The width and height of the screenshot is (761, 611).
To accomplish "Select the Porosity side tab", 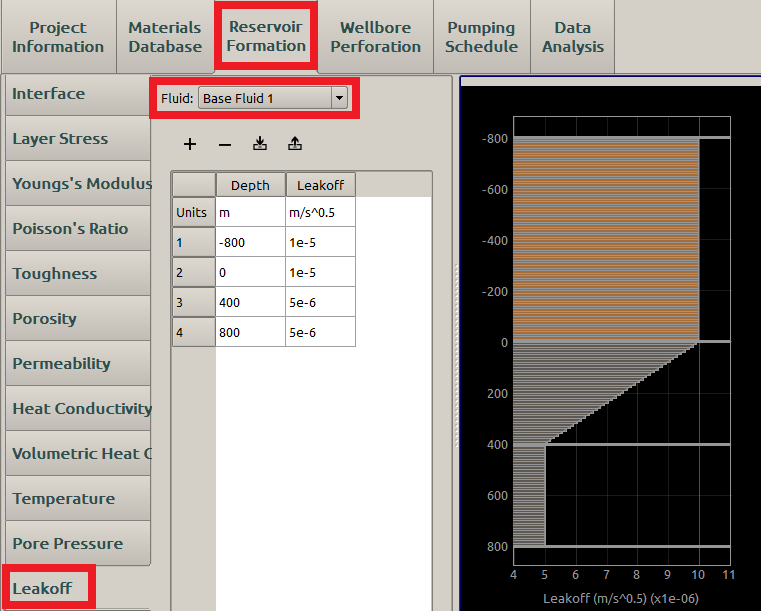I will click(x=78, y=319).
